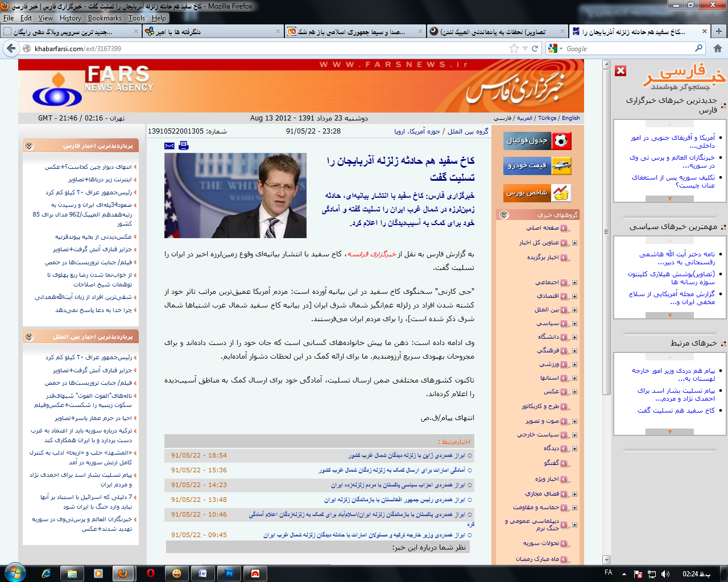728x582 pixels.
Task: Switch to the تصاویر لحظات به یادماندنی المپیک tab
Action: point(497,32)
